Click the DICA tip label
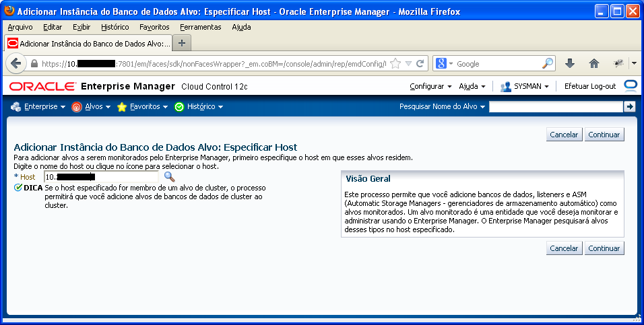644x325 pixels. coord(33,188)
